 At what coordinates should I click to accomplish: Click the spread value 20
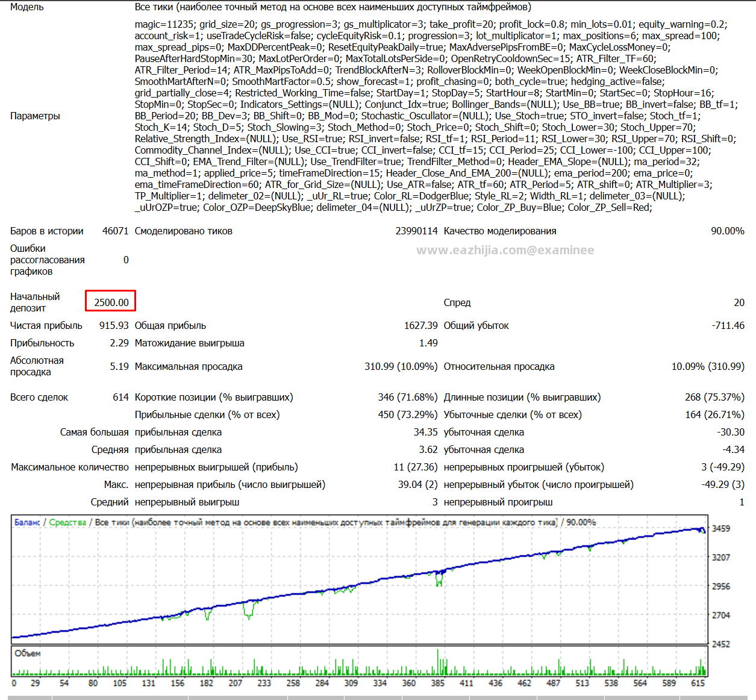(x=739, y=302)
